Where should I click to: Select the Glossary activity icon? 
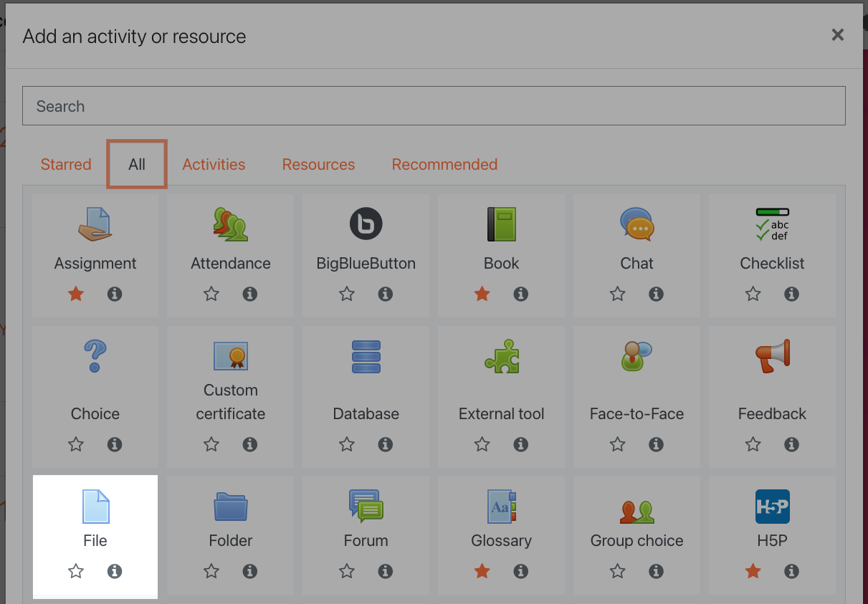click(502, 507)
